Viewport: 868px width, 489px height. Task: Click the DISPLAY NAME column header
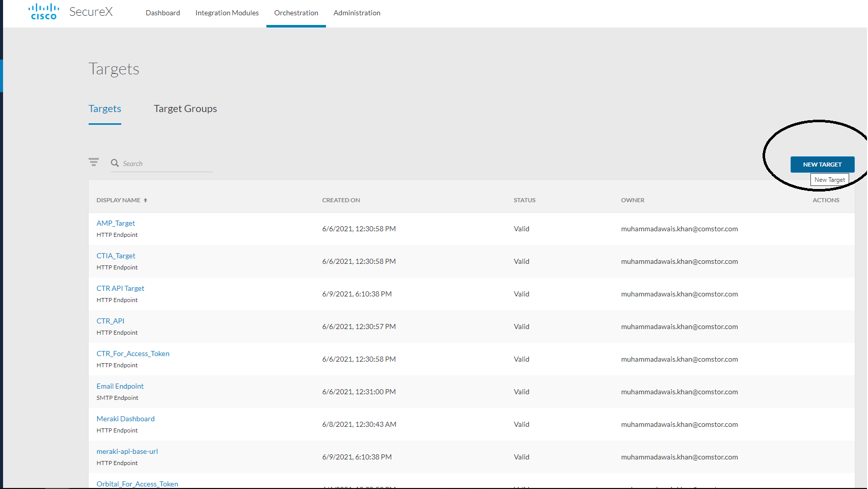118,200
